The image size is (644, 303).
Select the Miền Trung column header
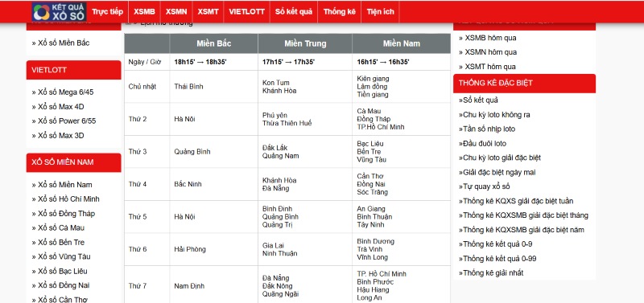[x=305, y=43]
